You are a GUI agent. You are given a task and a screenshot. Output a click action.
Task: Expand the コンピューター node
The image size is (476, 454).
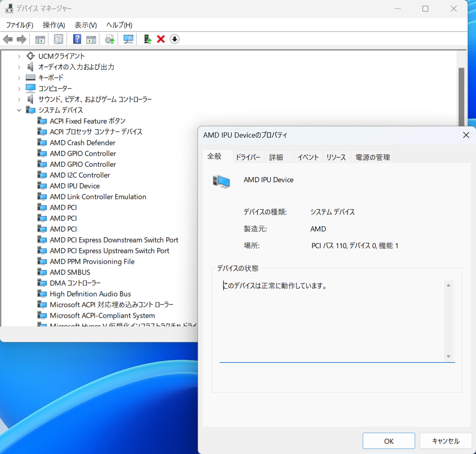pos(19,89)
